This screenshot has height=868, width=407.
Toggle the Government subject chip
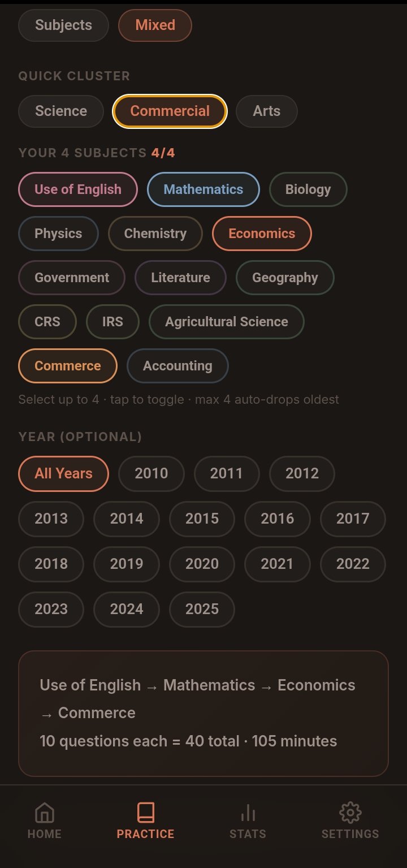[72, 278]
